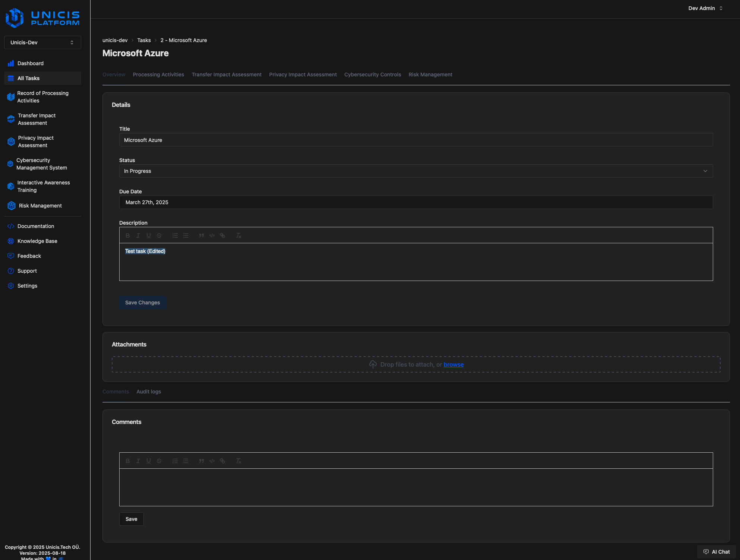Click the strikethrough icon in Description toolbar
The image size is (740, 560).
point(159,235)
